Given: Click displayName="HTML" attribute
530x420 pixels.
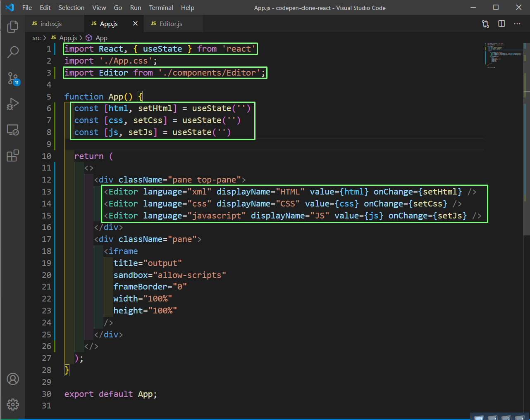Looking at the screenshot, I should point(260,192).
